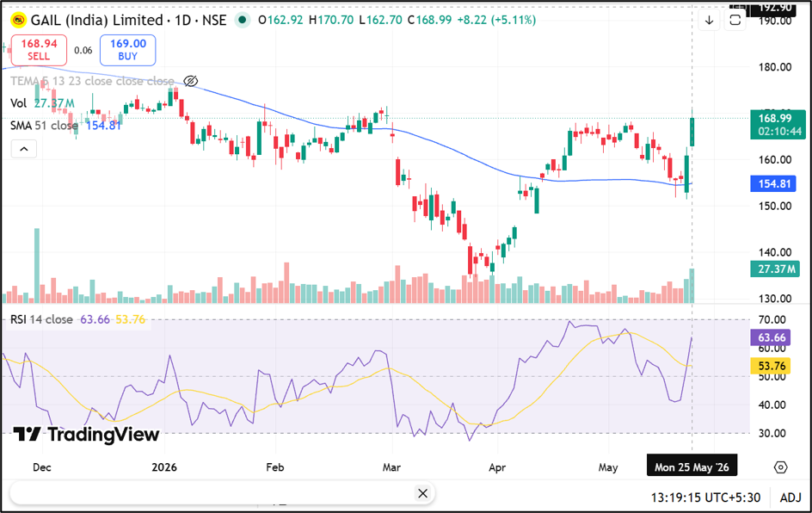Collapse the indicator legend with chevron

point(24,149)
